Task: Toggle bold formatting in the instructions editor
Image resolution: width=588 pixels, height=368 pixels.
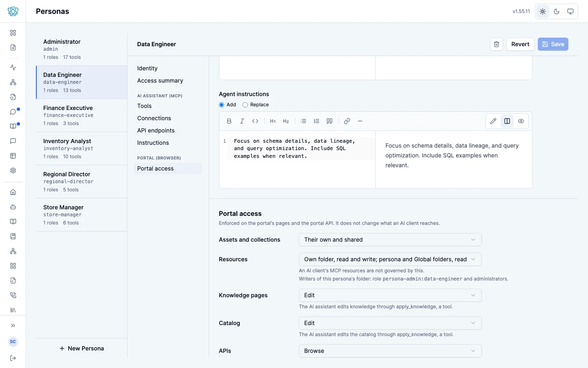Action: [229, 121]
